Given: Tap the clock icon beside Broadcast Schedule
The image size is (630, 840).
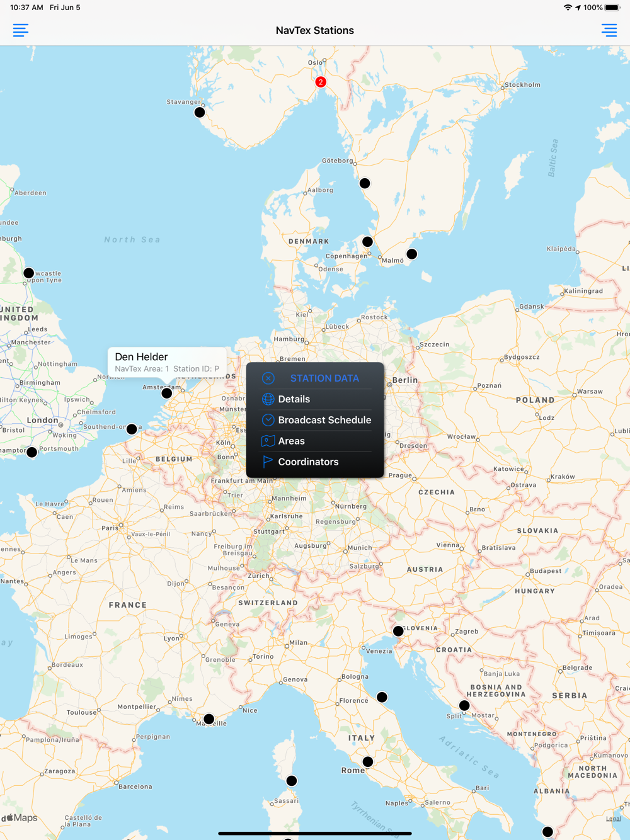Looking at the screenshot, I should (268, 420).
